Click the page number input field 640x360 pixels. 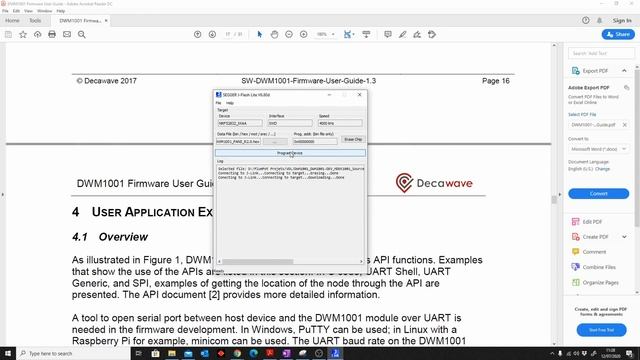[228, 35]
